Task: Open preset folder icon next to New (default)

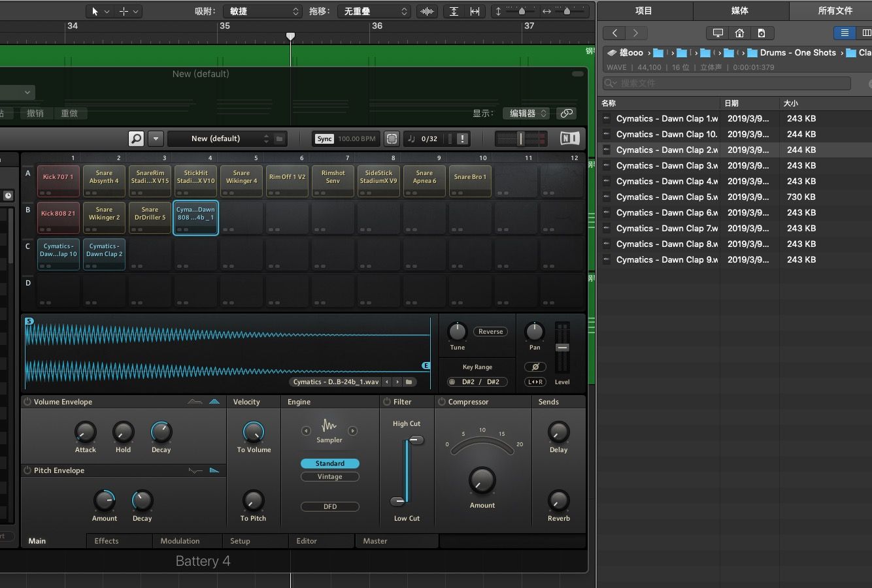Action: tap(279, 139)
